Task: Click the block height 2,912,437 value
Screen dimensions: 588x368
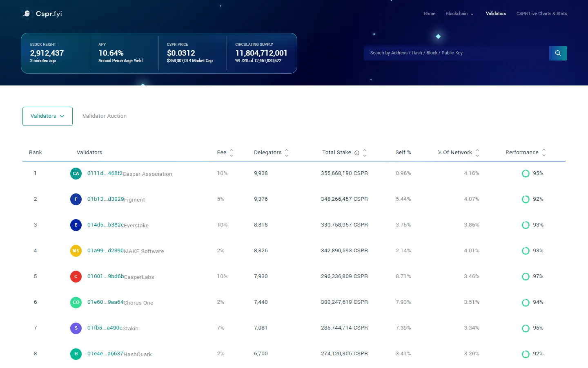Action: pyautogui.click(x=47, y=53)
